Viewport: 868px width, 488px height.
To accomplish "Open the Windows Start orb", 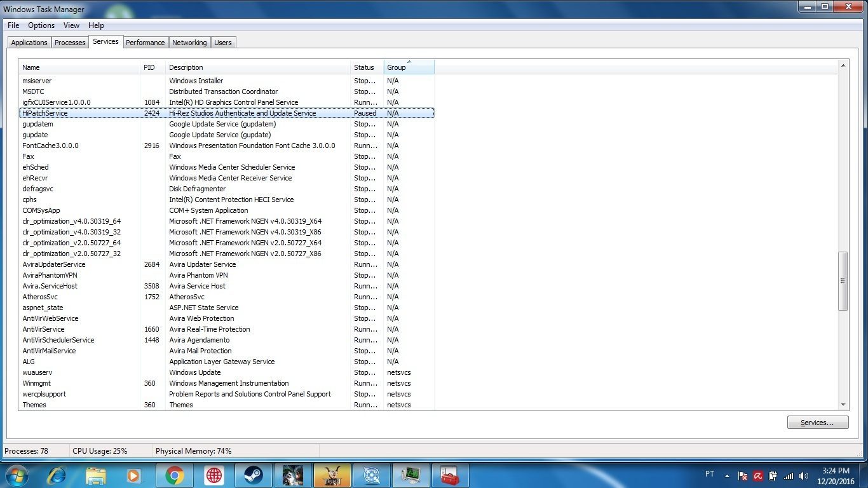I will (16, 475).
